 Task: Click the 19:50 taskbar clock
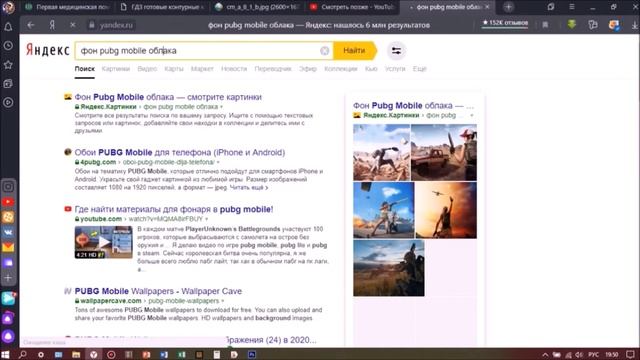click(611, 354)
